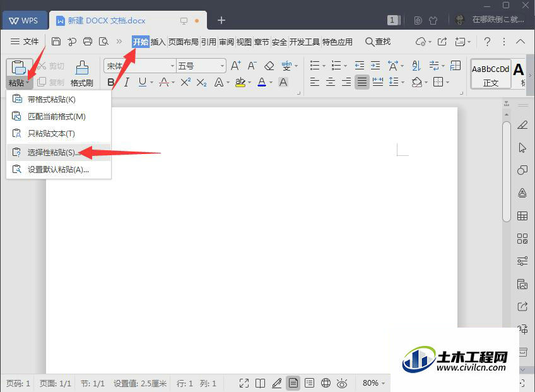Click the pen icon in right sidebar
Image resolution: width=535 pixels, height=392 pixels.
click(522, 125)
